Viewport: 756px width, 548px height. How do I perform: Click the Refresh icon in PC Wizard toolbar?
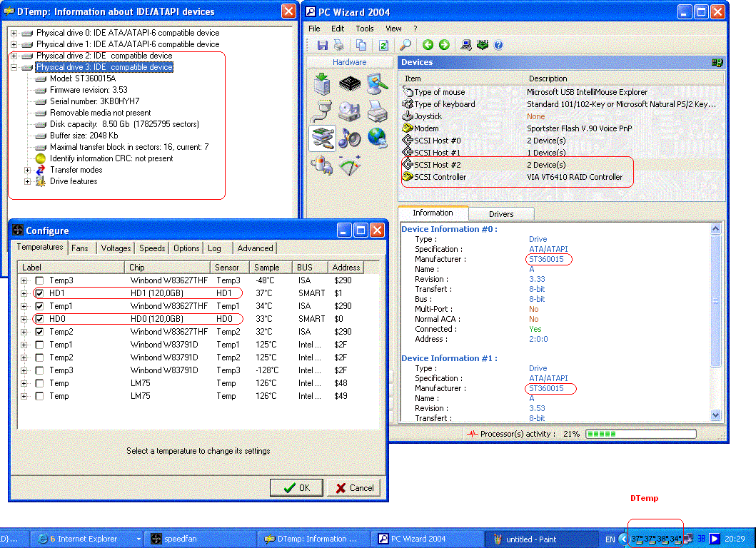click(383, 45)
